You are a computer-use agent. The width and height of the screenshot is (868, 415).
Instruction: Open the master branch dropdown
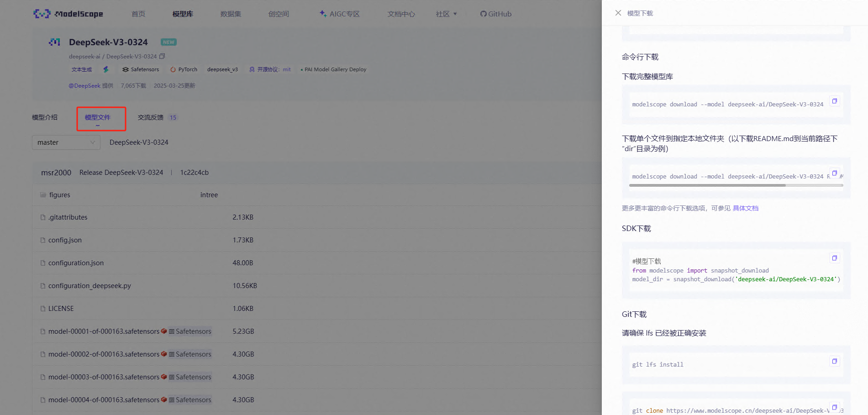point(66,142)
